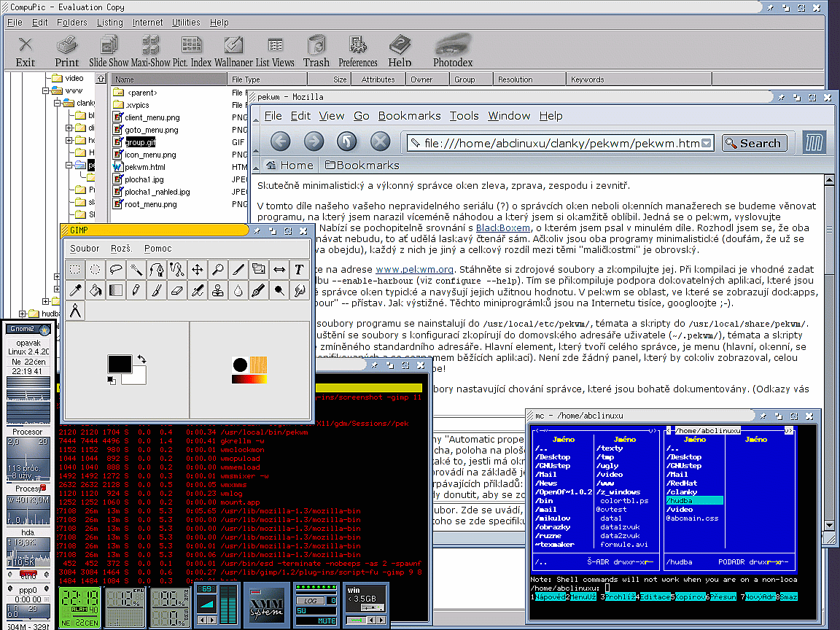Open CompuPic Listing menu
This screenshot has width=840, height=630.
click(110, 23)
